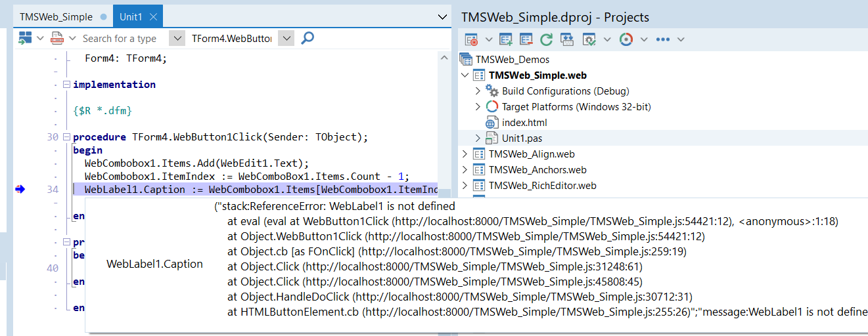Click the magnifier search icon in editor toolbar
This screenshot has height=336, width=868.
click(x=307, y=39)
